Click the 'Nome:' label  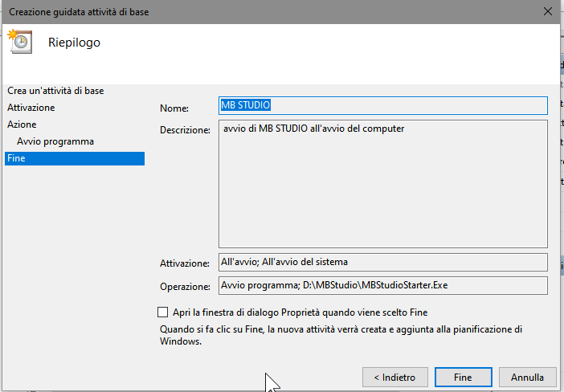[174, 108]
